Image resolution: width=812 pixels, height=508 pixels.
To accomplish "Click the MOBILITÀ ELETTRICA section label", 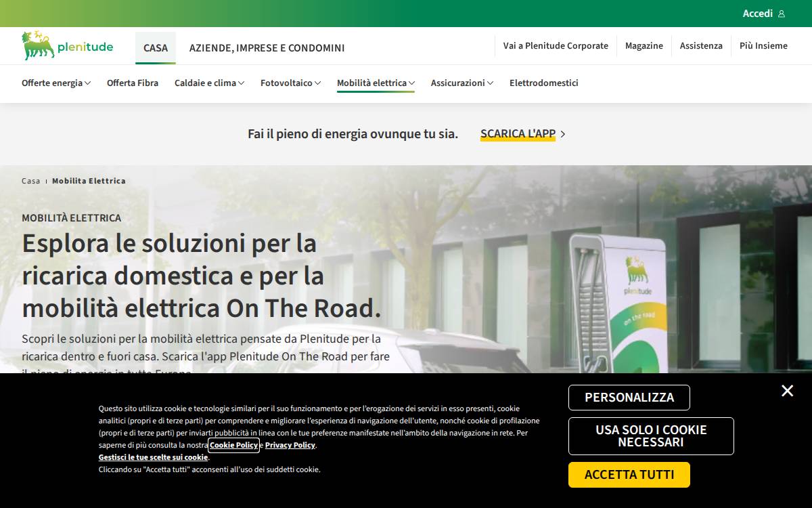I will 72,217.
